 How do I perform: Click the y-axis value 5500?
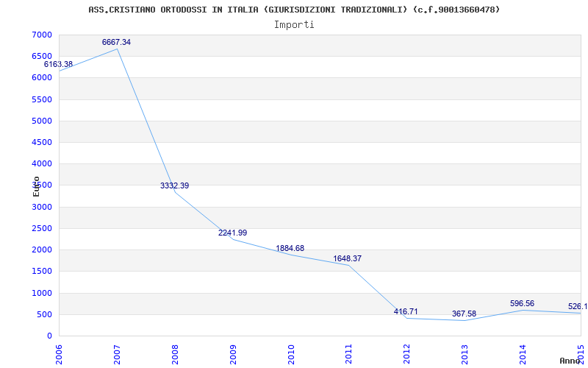click(42, 99)
